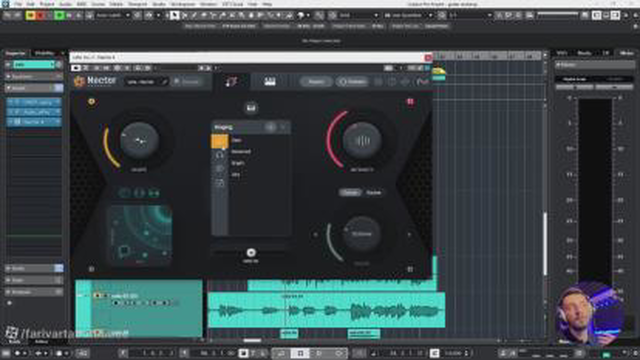The width and height of the screenshot is (640, 360).
Task: Click the round icon above the style list
Action: pyautogui.click(x=251, y=108)
